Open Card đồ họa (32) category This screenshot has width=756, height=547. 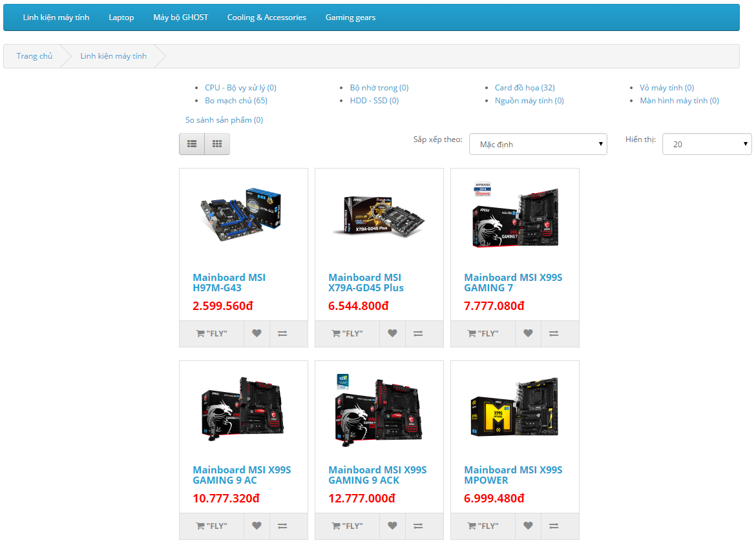525,88
